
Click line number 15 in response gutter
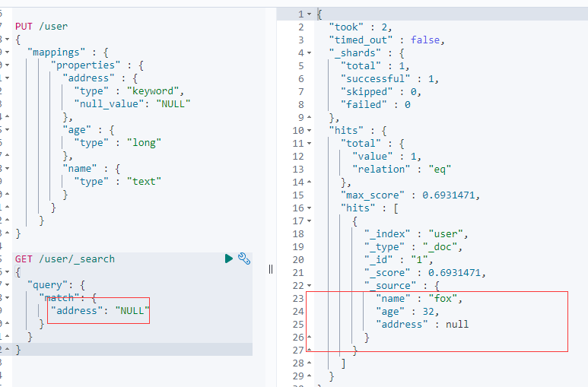pos(298,195)
